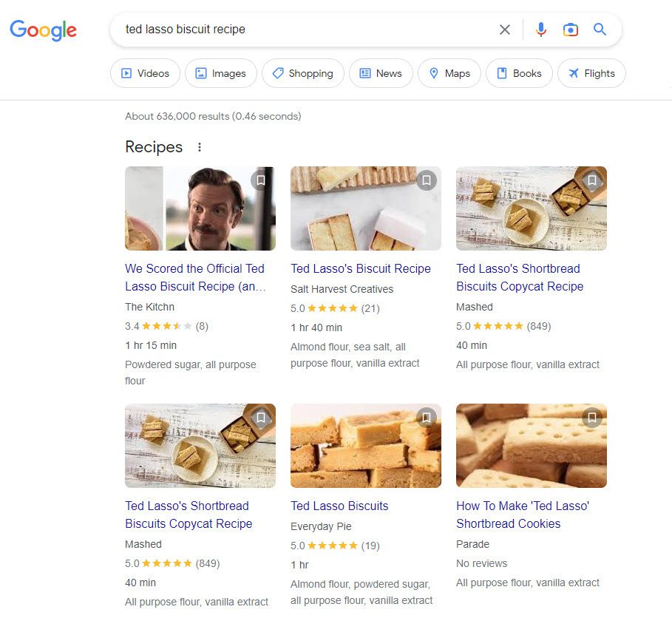The width and height of the screenshot is (672, 618).
Task: Select the Flights filter chip
Action: tap(591, 73)
